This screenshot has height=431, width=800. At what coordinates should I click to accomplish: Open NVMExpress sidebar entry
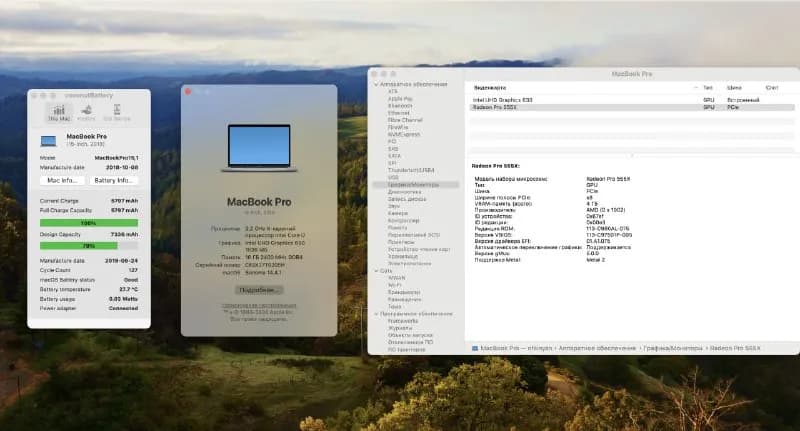coord(404,134)
